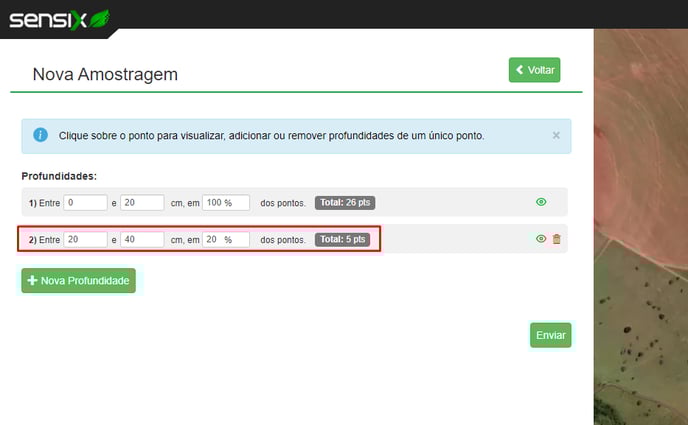Toggle visibility eye for depth 1

pos(541,202)
